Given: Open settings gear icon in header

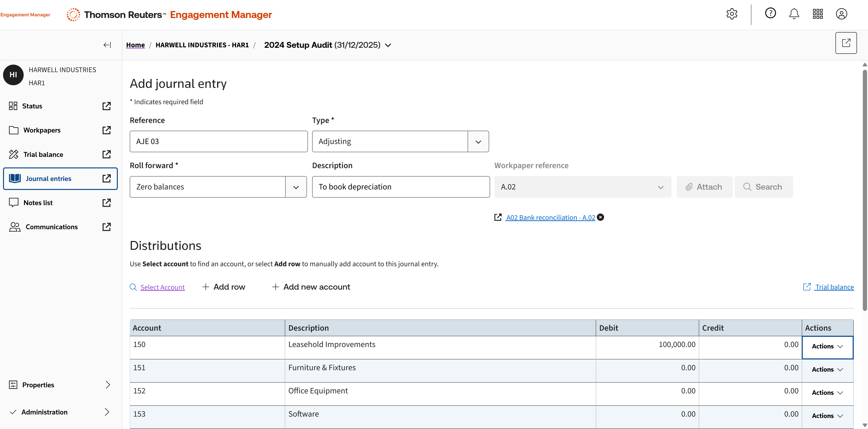Looking at the screenshot, I should coord(731,14).
